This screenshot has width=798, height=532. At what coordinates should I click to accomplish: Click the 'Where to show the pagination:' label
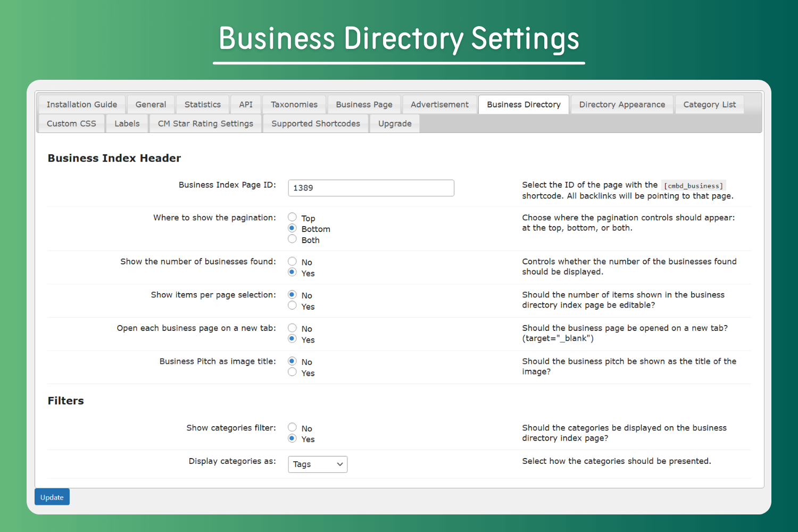coord(215,218)
